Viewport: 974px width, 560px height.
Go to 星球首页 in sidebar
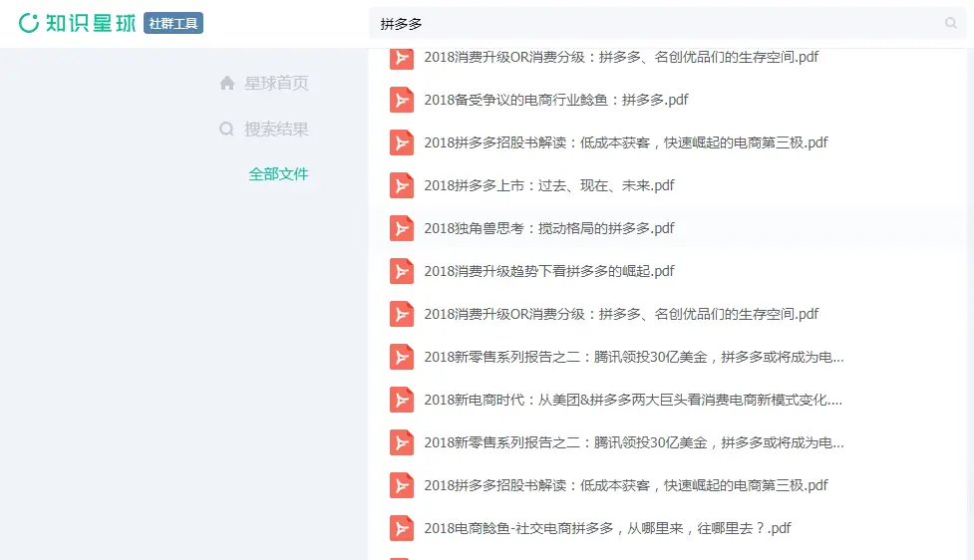(x=276, y=83)
